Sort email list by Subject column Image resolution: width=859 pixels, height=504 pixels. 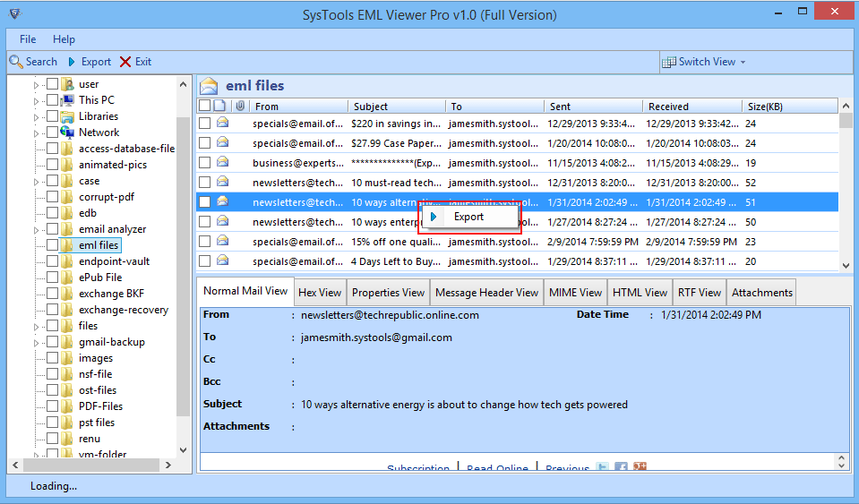[x=397, y=107]
